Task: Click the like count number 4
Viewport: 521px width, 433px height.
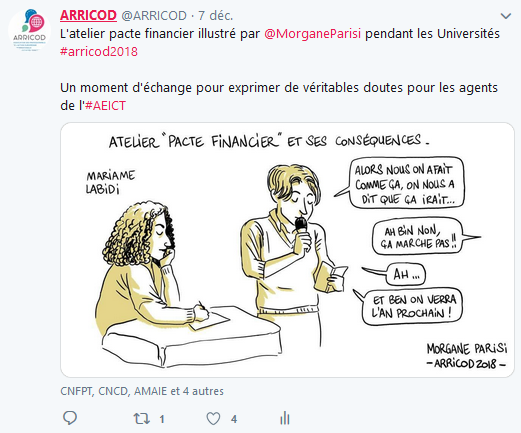Action: [234, 419]
